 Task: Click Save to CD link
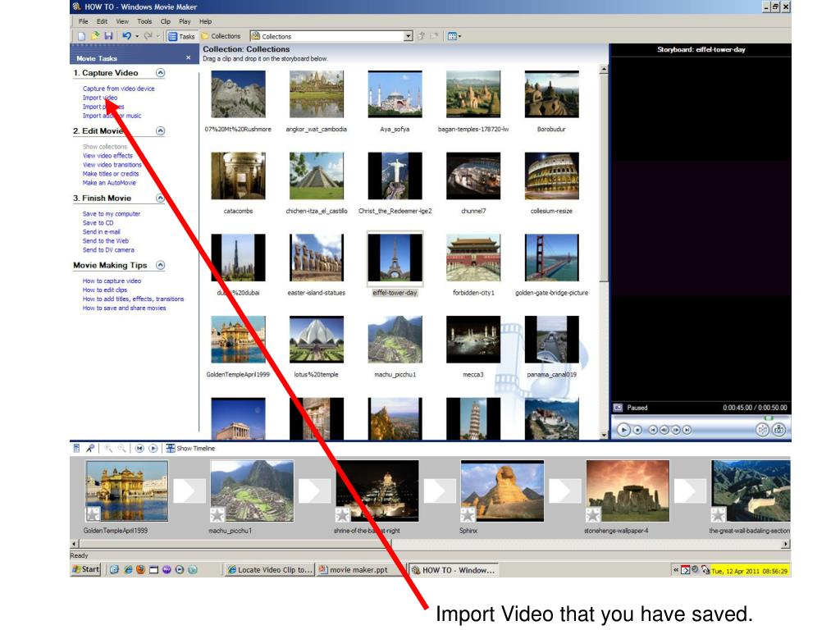[98, 223]
